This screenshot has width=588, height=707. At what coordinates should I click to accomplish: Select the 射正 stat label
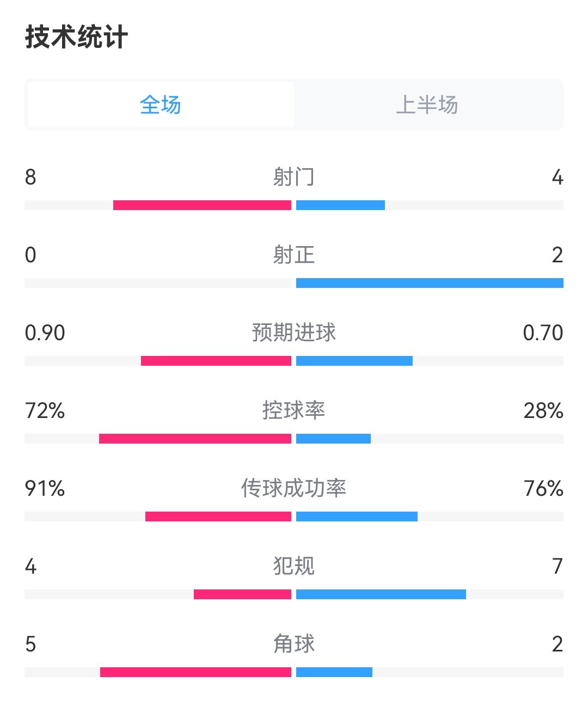(293, 255)
